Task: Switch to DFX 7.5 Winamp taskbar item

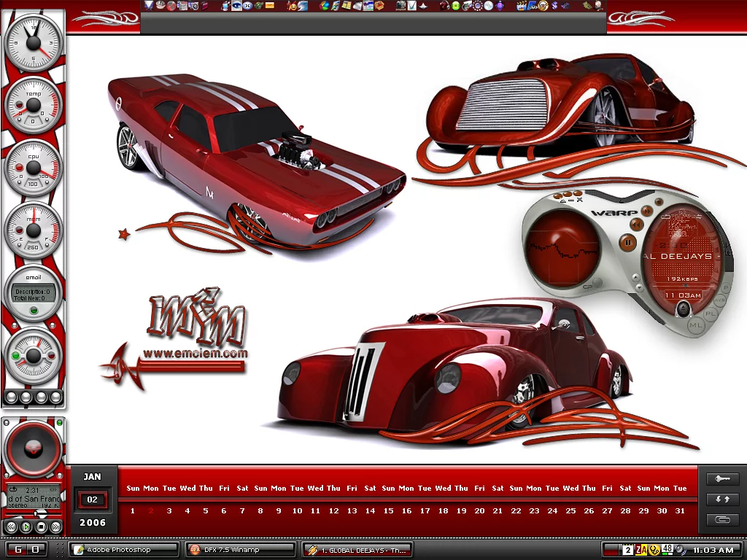Action: point(241,550)
